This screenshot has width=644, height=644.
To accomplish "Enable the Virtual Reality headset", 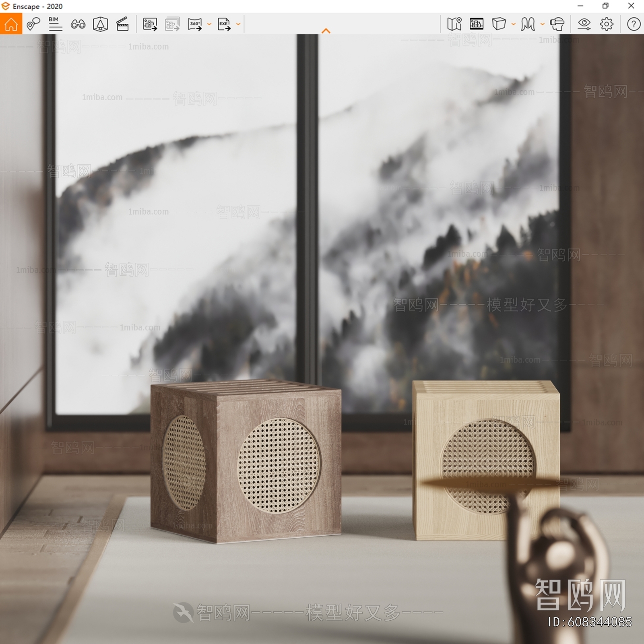I will pos(557,24).
